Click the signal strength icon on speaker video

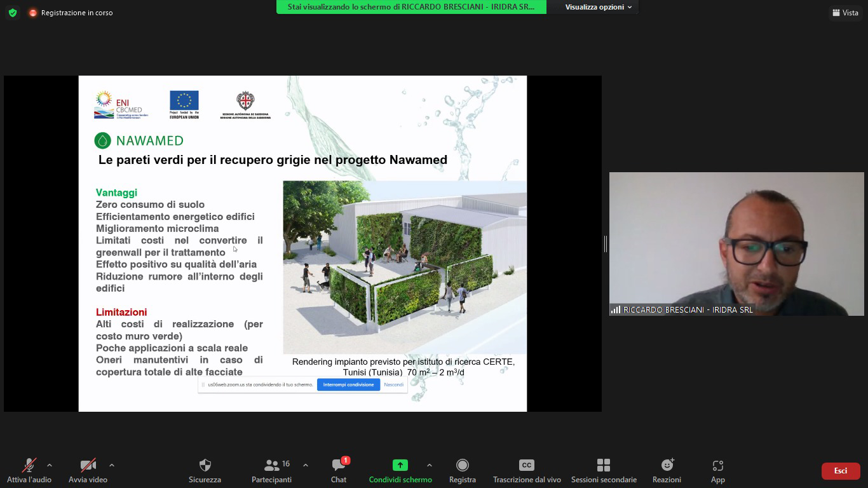(x=616, y=309)
